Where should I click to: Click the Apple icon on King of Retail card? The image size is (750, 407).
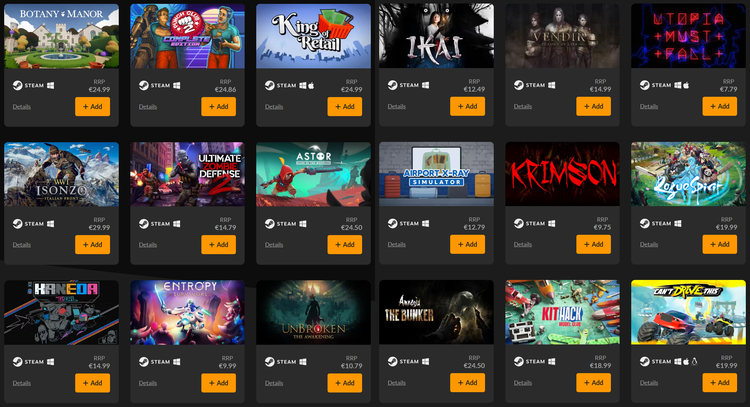pos(311,86)
